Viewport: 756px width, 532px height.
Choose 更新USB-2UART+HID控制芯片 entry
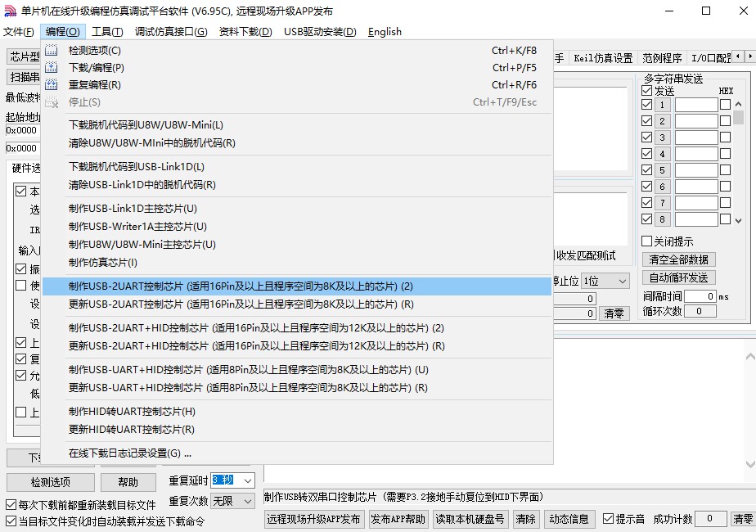click(297, 346)
